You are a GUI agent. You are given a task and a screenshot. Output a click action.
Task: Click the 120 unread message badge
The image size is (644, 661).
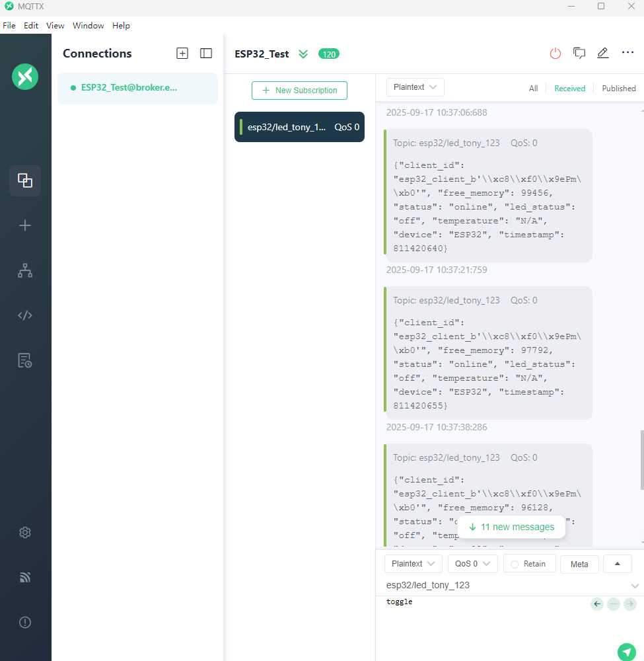[x=329, y=54]
